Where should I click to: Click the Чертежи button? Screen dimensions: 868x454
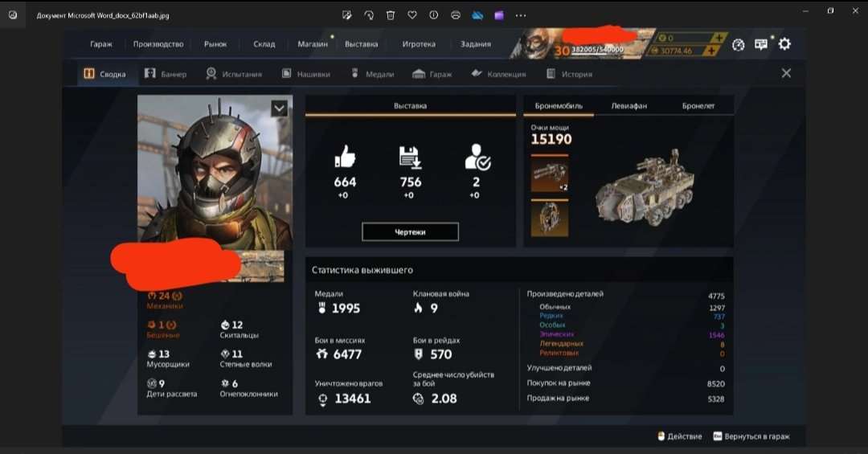click(410, 232)
